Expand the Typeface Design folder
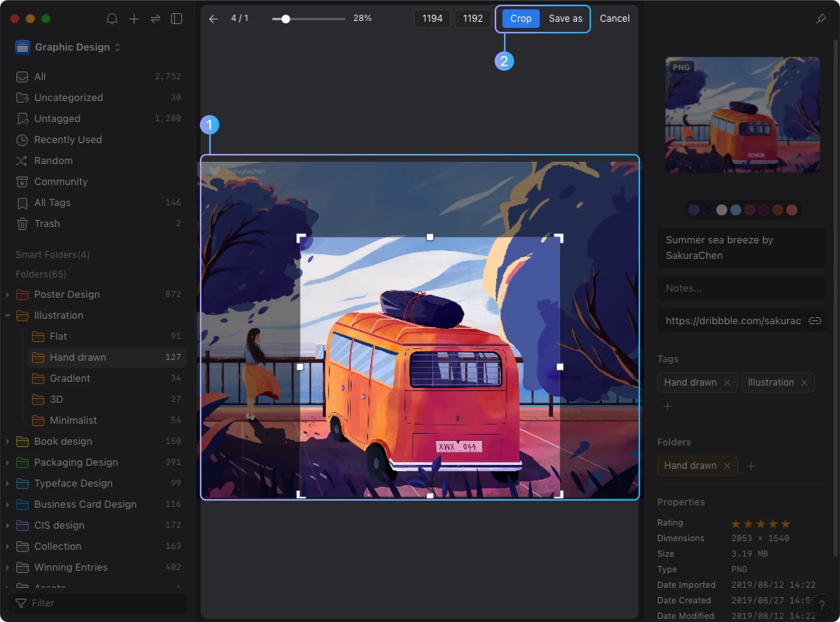The image size is (840, 622). (x=7, y=483)
